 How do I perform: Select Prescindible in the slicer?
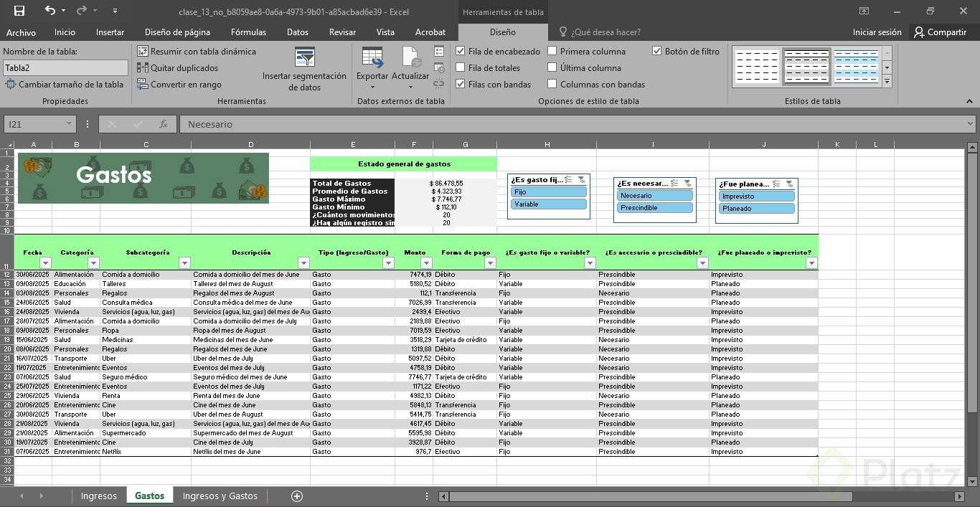[x=654, y=208]
